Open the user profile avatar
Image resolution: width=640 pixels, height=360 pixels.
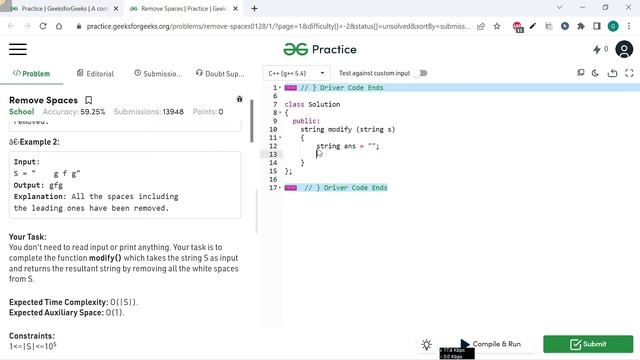point(624,49)
